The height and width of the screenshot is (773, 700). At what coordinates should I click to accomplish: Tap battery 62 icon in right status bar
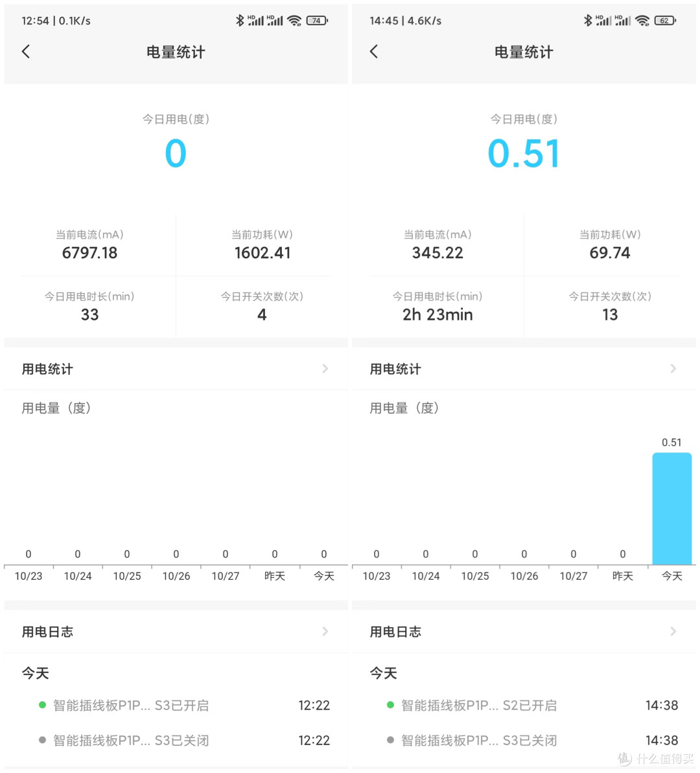click(x=665, y=21)
